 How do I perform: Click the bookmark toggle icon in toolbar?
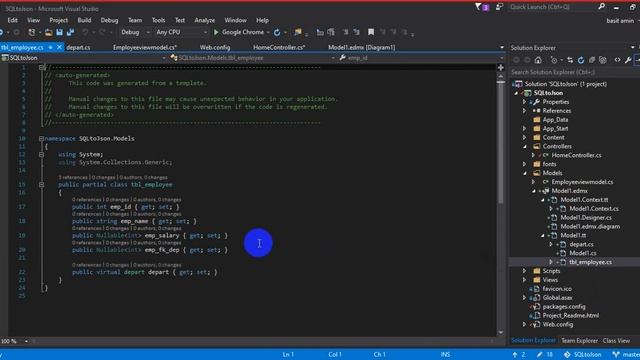[x=371, y=32]
